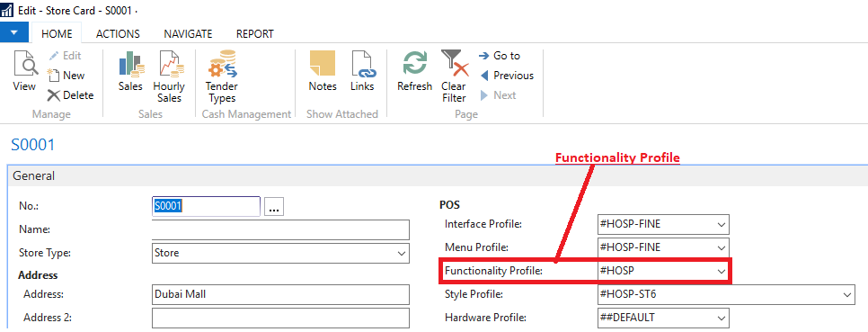Viewport: 868px width, 332px height.
Task: Click New in the Manage group
Action: click(x=66, y=76)
